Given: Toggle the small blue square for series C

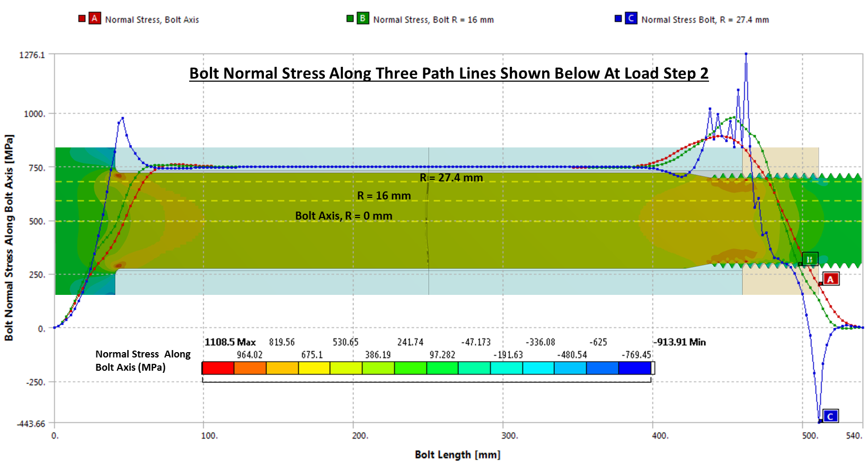Looking at the screenshot, I should tap(618, 19).
